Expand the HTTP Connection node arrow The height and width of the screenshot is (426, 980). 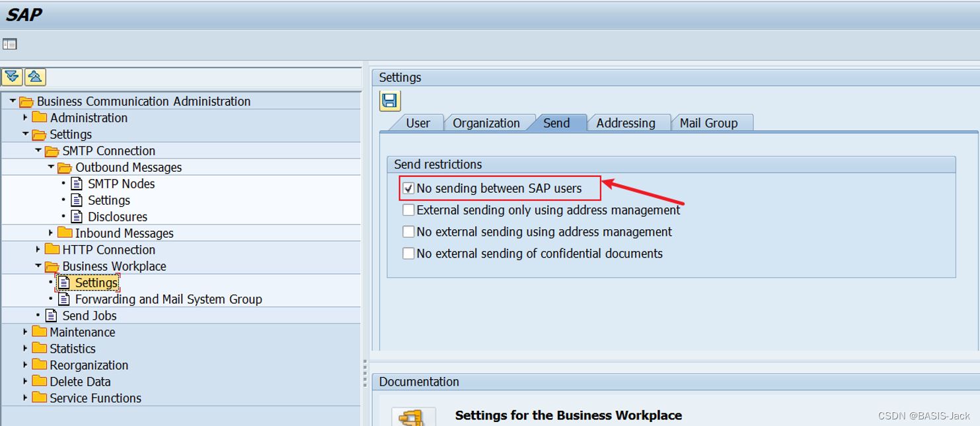(38, 250)
